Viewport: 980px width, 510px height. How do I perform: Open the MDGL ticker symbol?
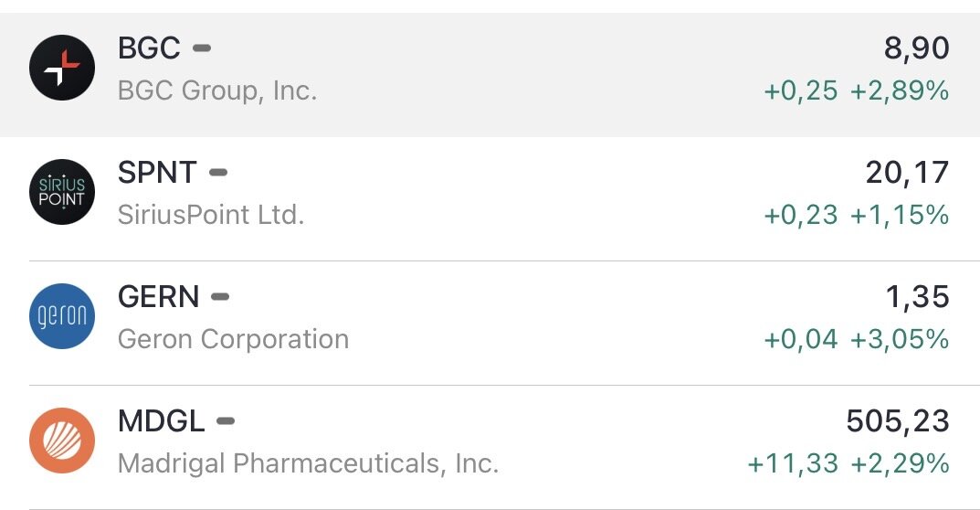(x=162, y=421)
